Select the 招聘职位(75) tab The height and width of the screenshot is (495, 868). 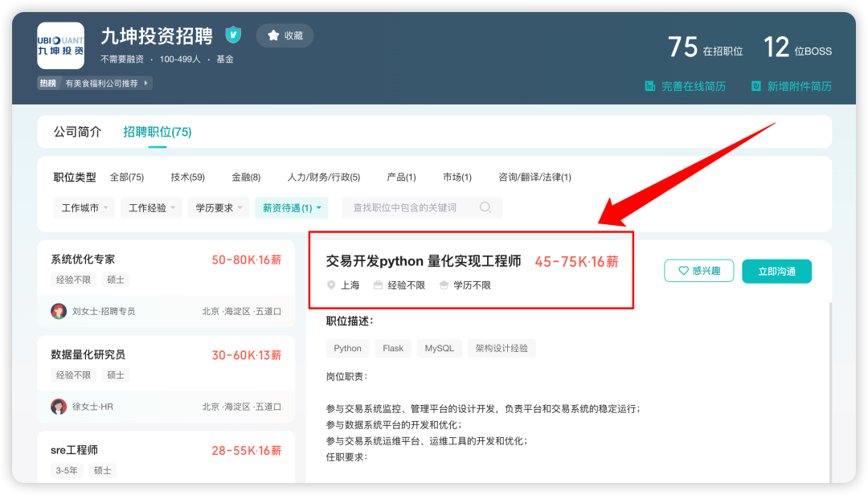coord(158,132)
